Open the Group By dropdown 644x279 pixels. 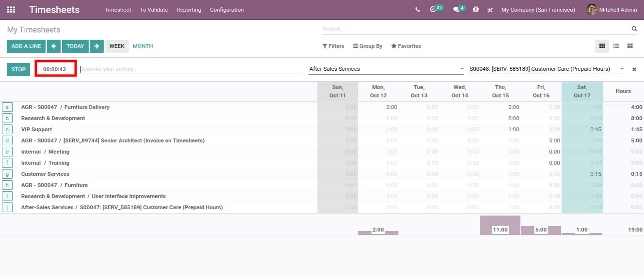[368, 46]
